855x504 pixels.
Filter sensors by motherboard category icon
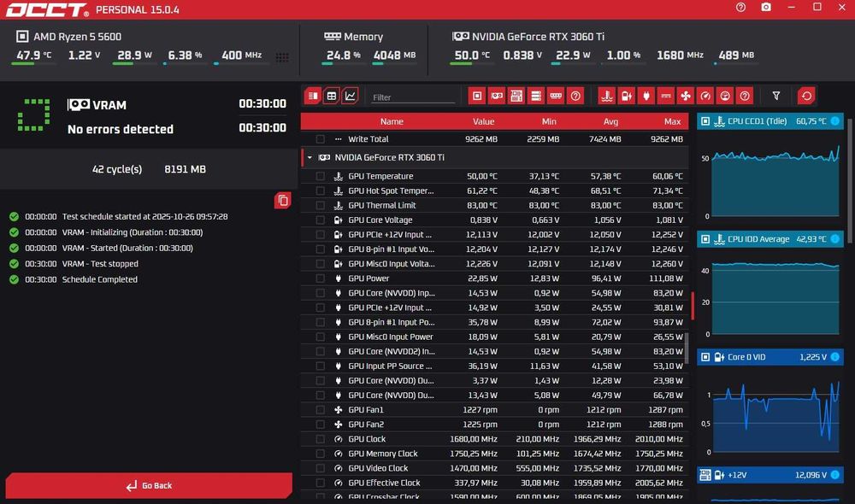pos(516,96)
